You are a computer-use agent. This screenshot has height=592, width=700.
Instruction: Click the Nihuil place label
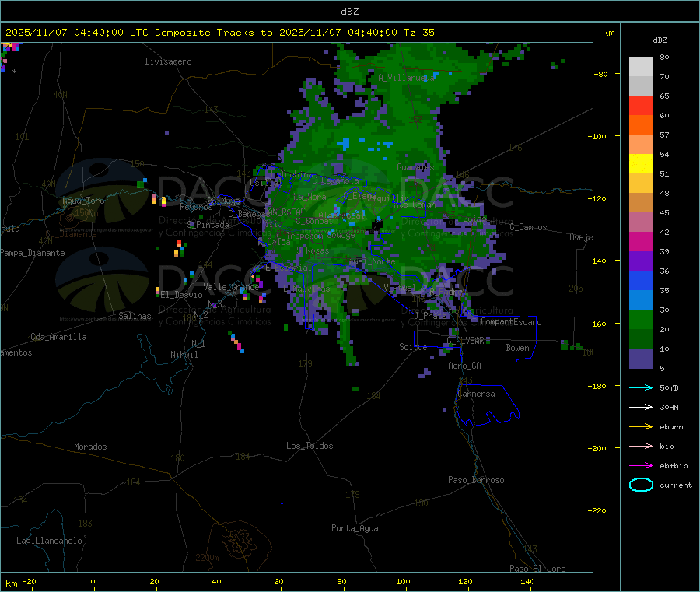[184, 355]
